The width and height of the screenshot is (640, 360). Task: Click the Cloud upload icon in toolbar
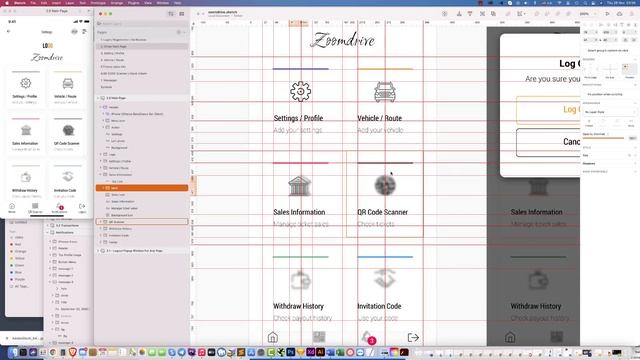point(620,14)
